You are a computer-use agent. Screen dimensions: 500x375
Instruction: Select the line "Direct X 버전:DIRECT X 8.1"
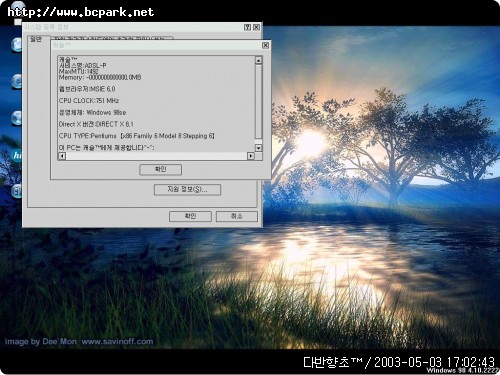(x=96, y=124)
